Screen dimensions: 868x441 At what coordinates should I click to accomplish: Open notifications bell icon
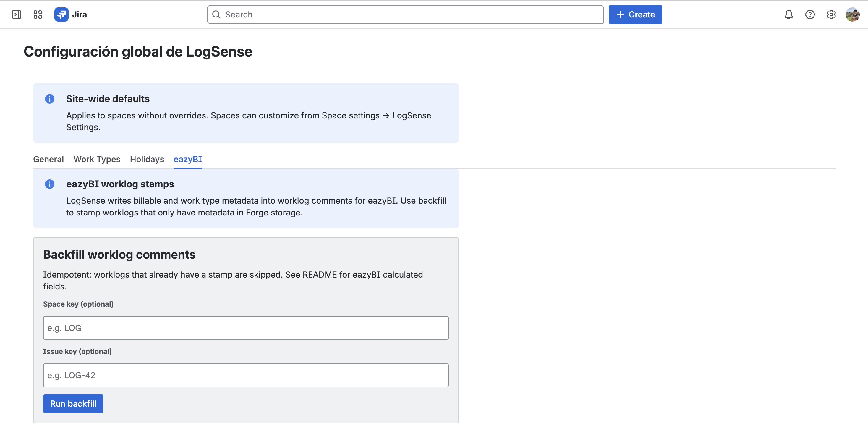(788, 15)
